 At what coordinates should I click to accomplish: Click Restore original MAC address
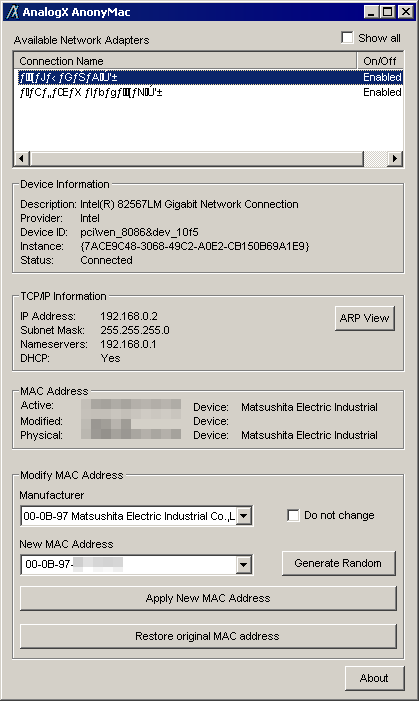tap(208, 636)
